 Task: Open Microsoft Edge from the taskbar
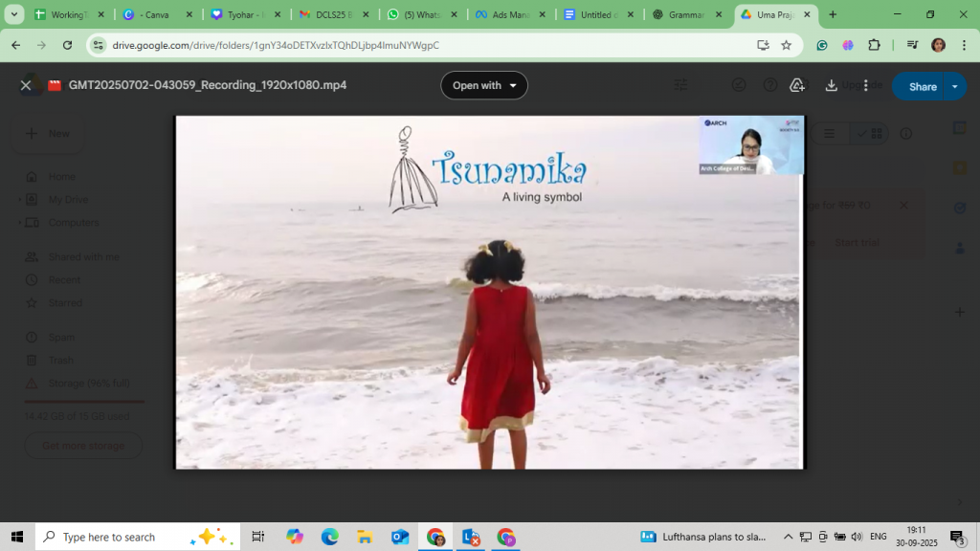coord(330,537)
